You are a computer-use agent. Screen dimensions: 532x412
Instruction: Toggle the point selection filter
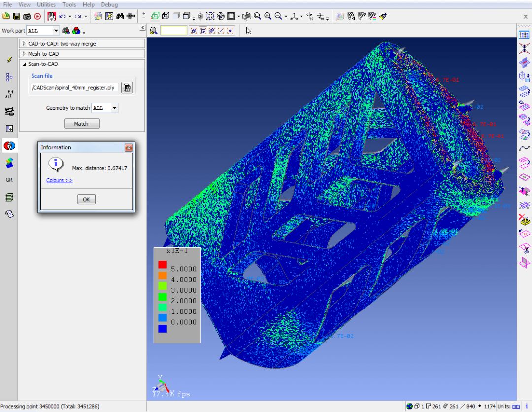231,31
